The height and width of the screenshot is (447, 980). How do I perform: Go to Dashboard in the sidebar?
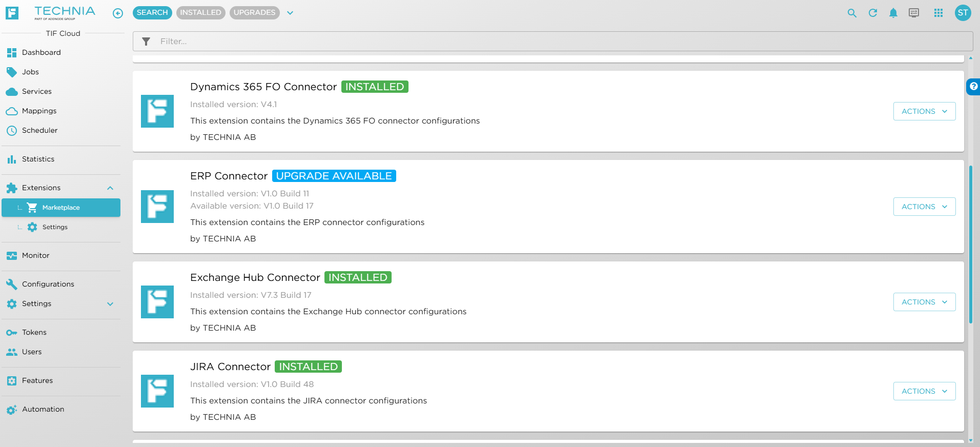[41, 52]
